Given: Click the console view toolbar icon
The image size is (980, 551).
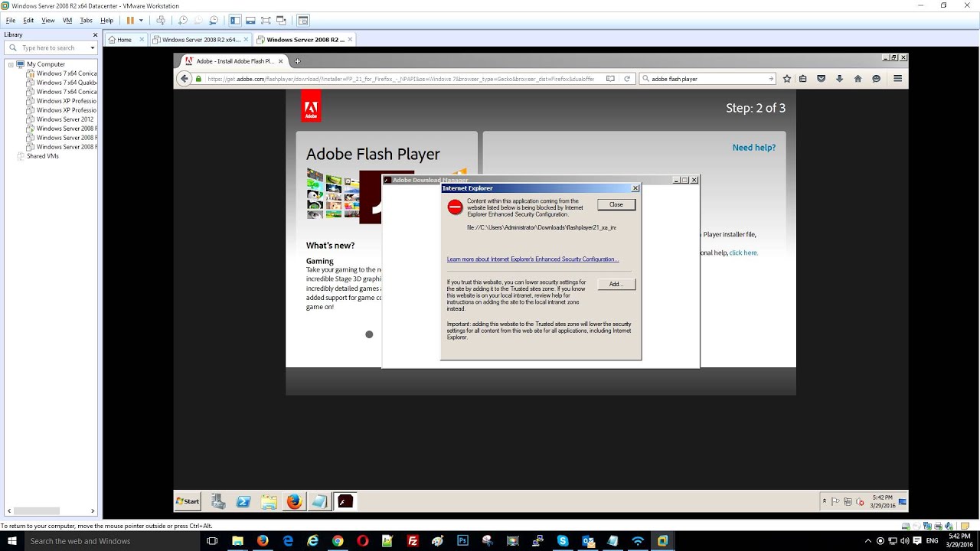Looking at the screenshot, I should click(303, 21).
